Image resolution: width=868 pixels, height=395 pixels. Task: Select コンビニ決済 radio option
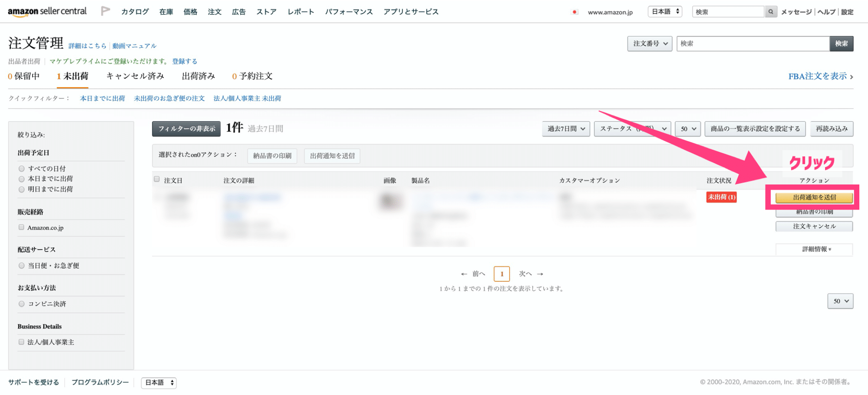(21, 304)
